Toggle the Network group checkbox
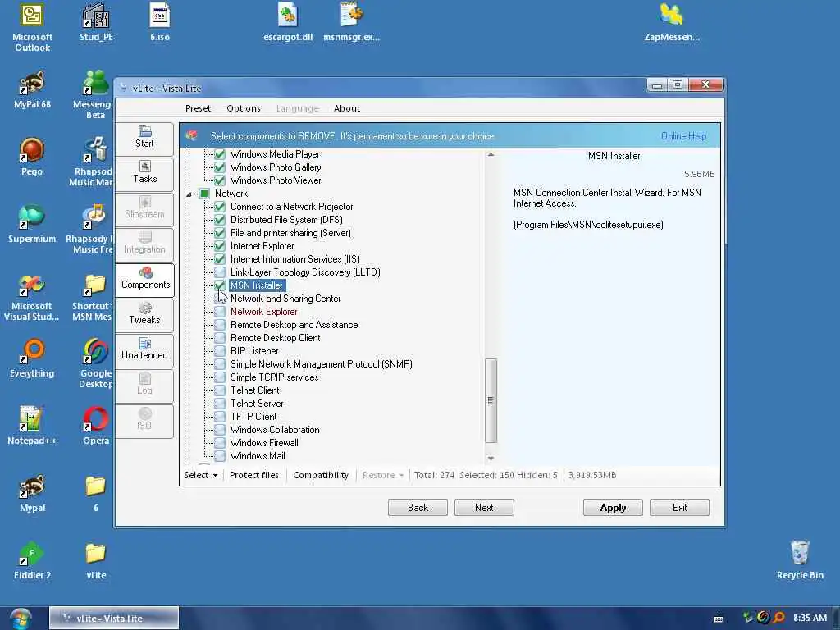 [x=204, y=194]
